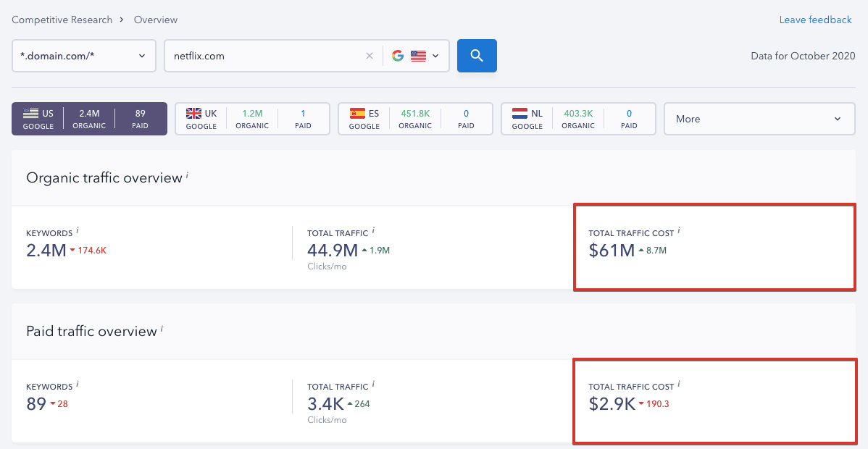868x449 pixels.
Task: Expand the More regions dropdown
Action: [x=760, y=119]
